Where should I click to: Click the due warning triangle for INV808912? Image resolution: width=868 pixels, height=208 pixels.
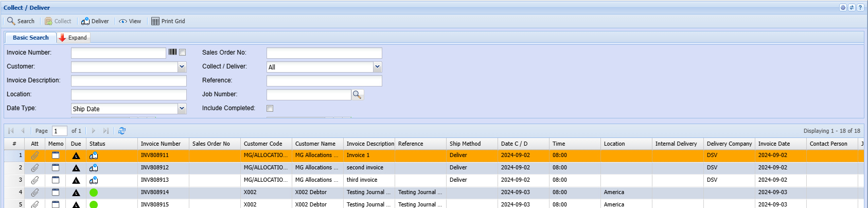76,168
